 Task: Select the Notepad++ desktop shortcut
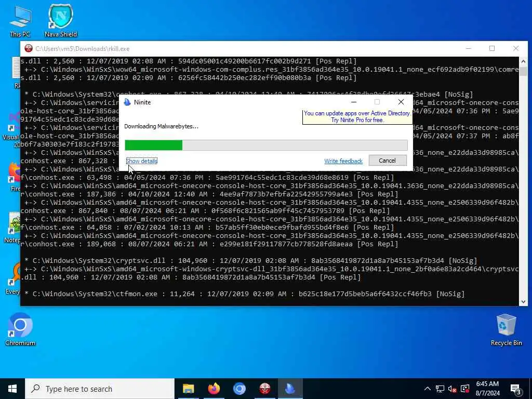(x=13, y=228)
